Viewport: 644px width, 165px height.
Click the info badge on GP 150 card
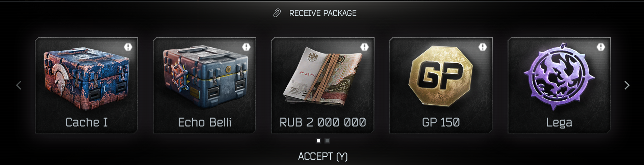pos(483,47)
